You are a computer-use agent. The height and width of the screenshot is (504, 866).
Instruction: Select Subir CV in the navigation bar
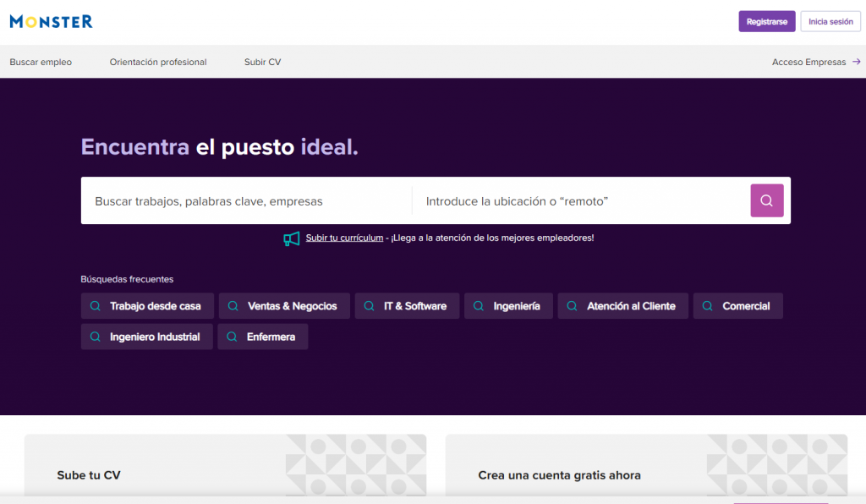pos(262,62)
